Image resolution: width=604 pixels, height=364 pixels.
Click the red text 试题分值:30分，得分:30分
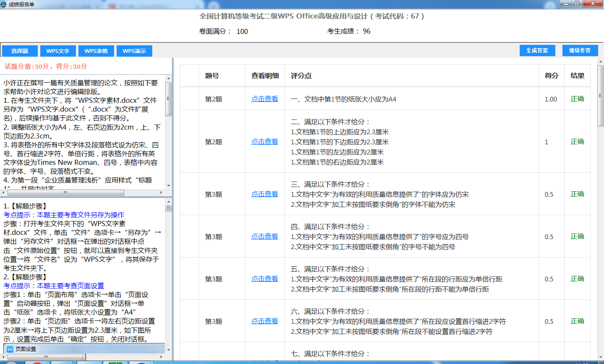46,66
